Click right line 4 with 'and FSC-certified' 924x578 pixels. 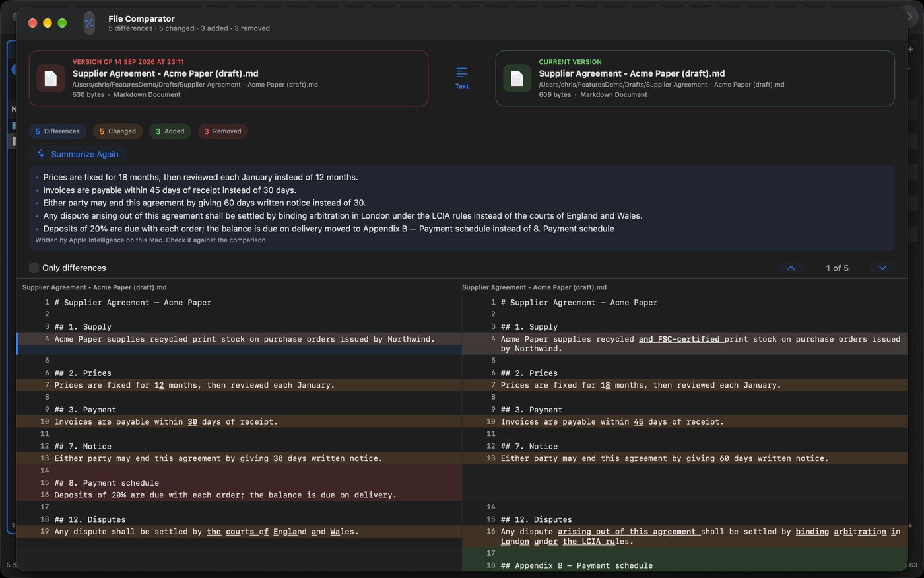point(685,343)
